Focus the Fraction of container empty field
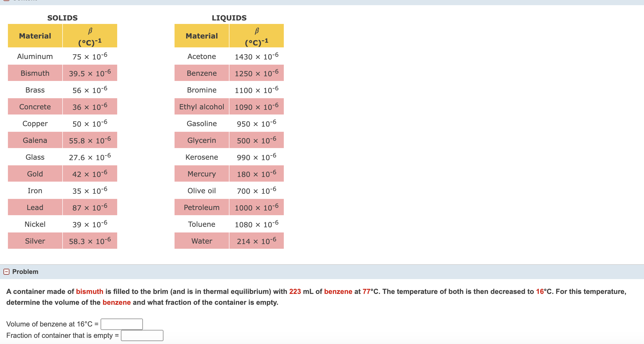The image size is (644, 344). click(x=142, y=335)
